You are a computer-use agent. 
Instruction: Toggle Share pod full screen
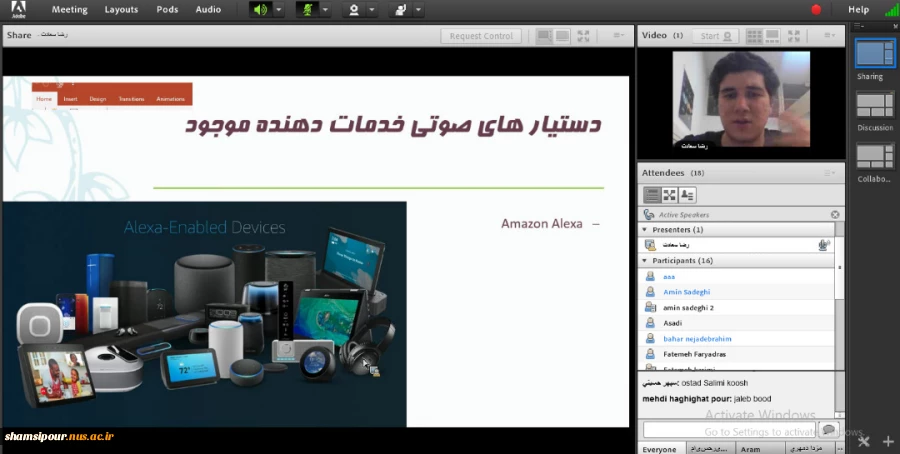[x=583, y=36]
